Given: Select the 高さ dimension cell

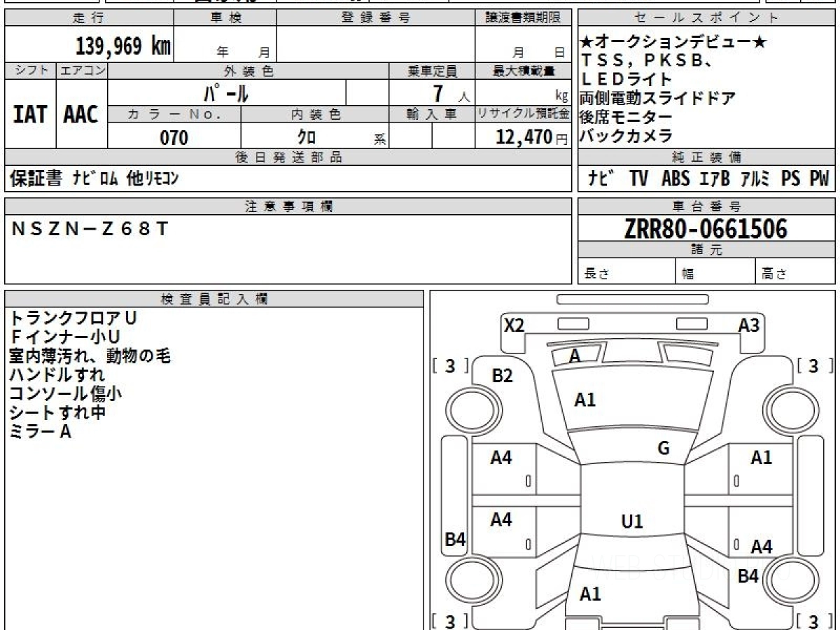Looking at the screenshot, I should pyautogui.click(x=796, y=272).
